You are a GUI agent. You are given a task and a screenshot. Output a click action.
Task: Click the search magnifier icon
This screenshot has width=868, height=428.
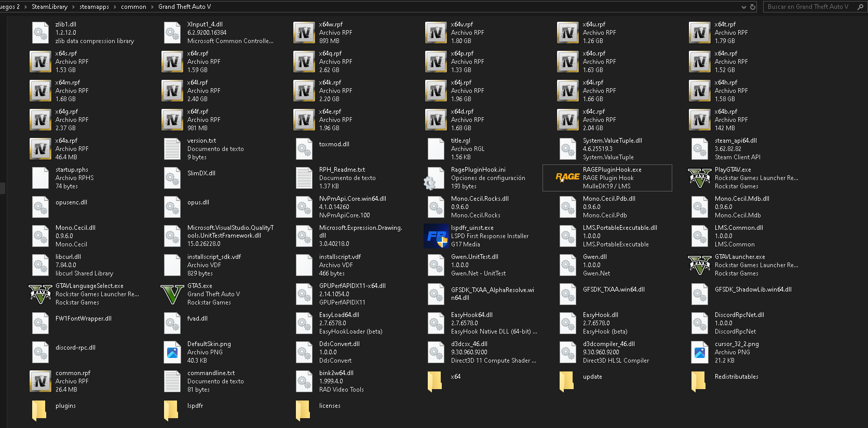point(860,7)
